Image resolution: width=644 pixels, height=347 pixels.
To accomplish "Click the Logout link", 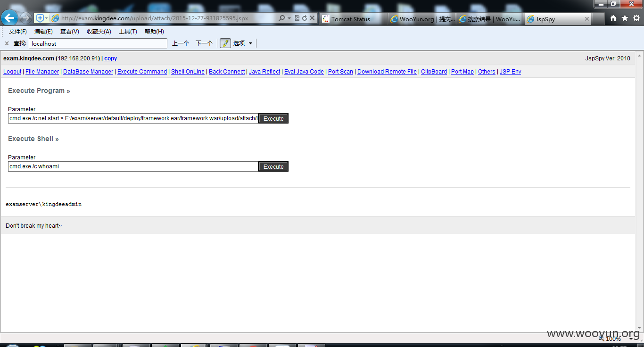I will [x=12, y=72].
